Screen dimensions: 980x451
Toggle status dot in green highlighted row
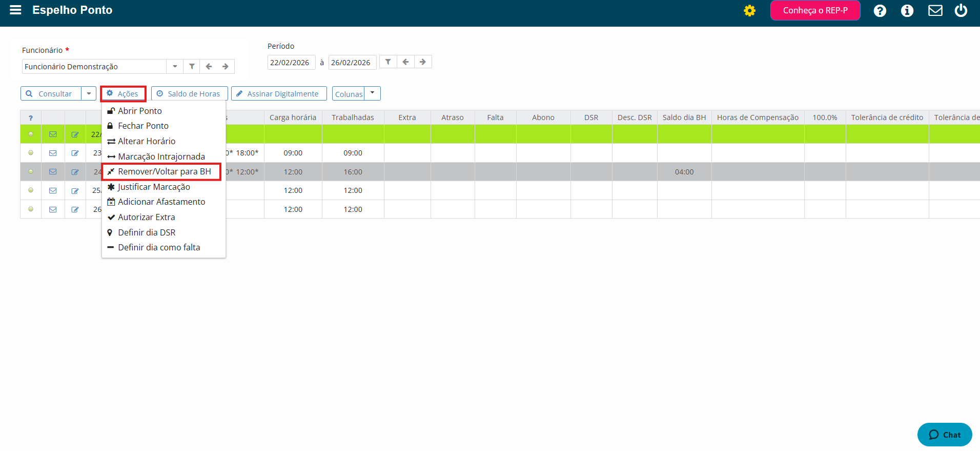coord(31,134)
